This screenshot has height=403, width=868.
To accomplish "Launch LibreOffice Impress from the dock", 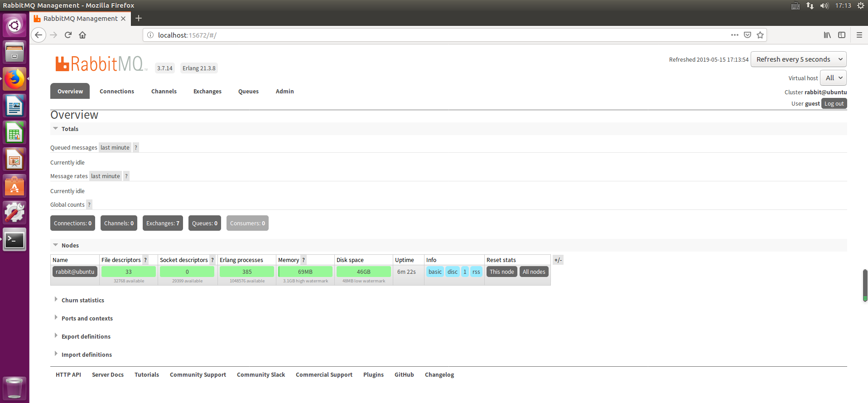I will pos(14,159).
